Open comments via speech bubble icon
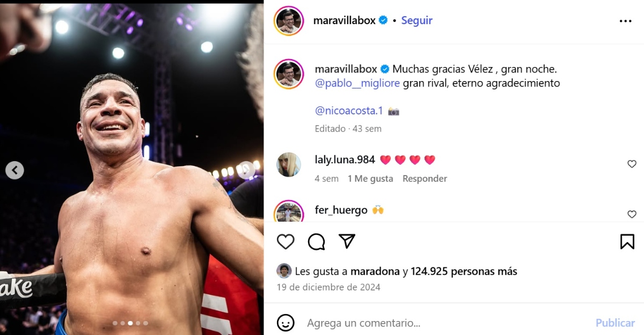The width and height of the screenshot is (644, 335). click(x=317, y=242)
